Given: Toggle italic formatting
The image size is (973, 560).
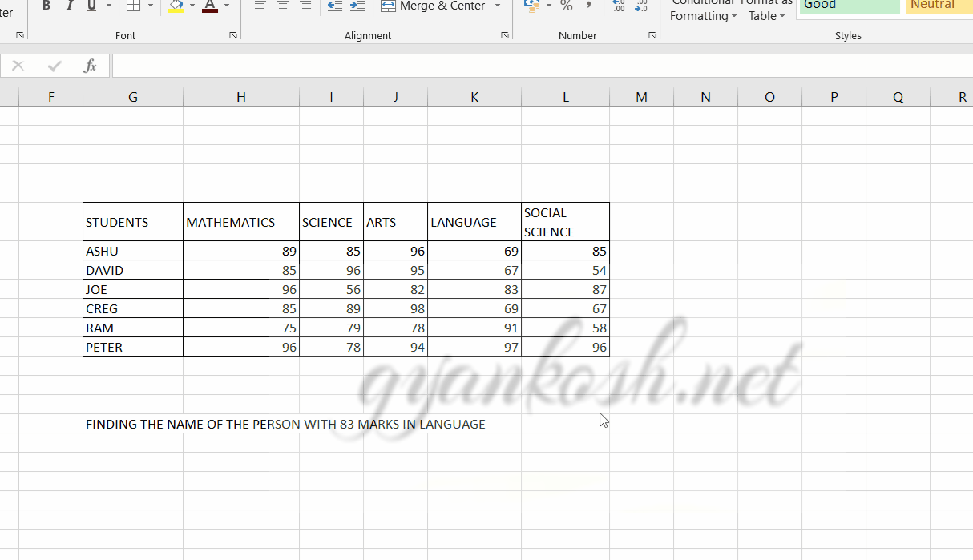Looking at the screenshot, I should [x=70, y=6].
